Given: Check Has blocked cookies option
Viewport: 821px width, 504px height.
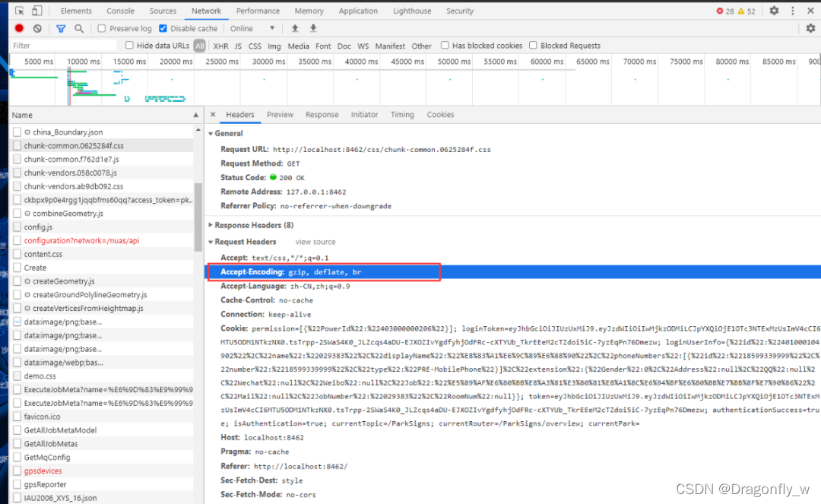Looking at the screenshot, I should tap(445, 45).
